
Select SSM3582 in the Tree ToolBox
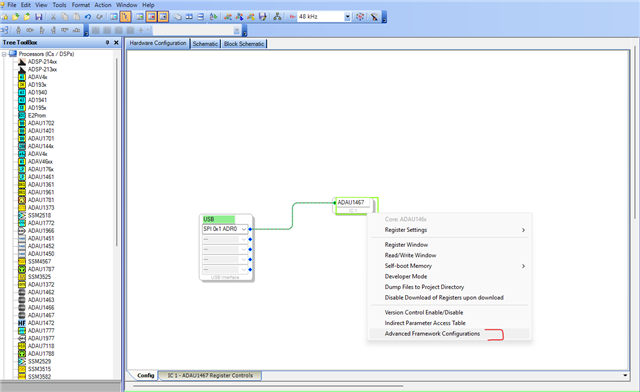pos(39,376)
